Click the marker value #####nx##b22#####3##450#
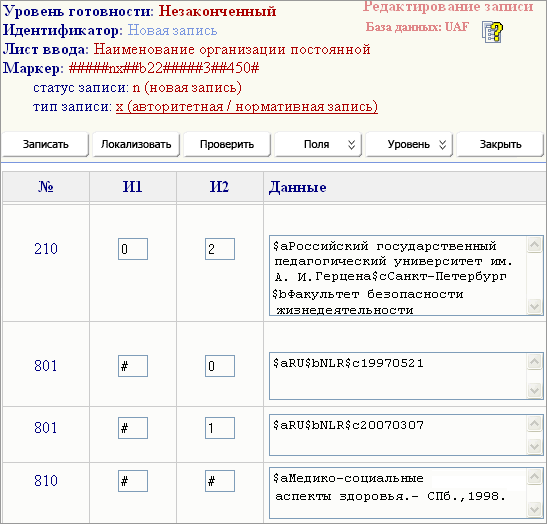 click(164, 68)
